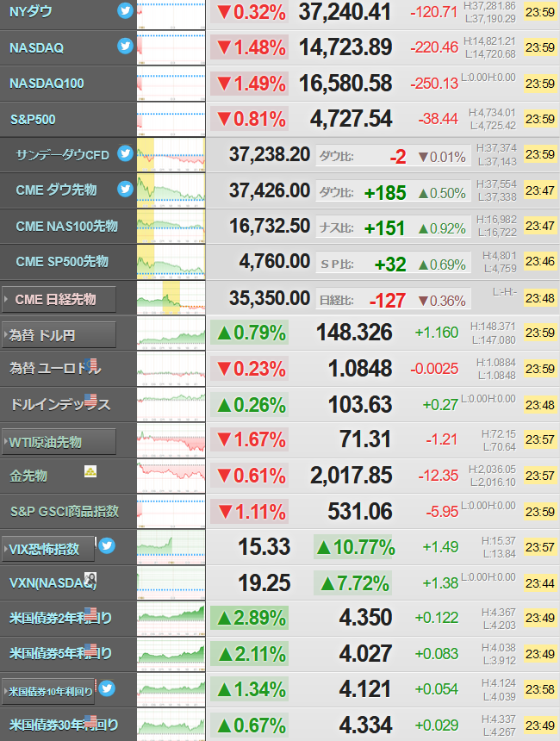The width and height of the screenshot is (560, 741).
Task: Click the NASDAQ100 price 16,580.58
Action: [x=345, y=84]
